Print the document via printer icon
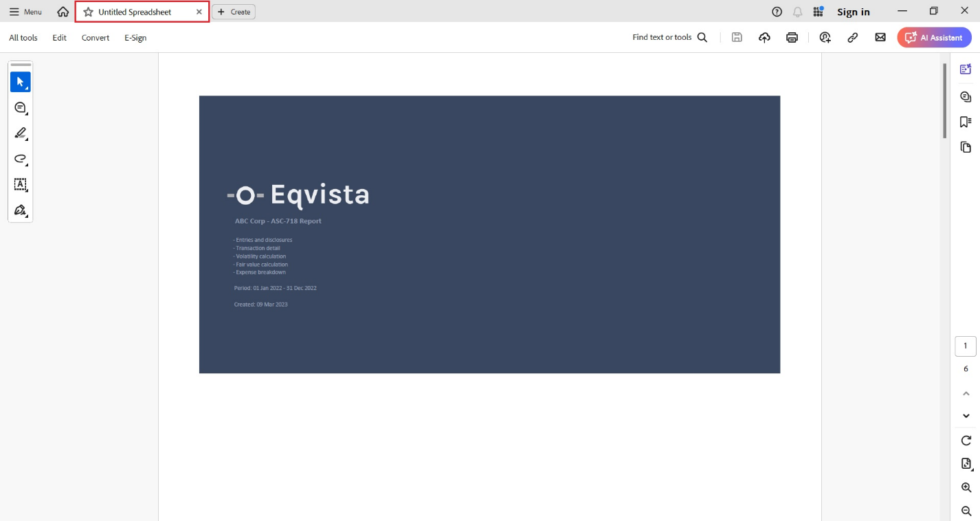The image size is (980, 521). pyautogui.click(x=792, y=38)
